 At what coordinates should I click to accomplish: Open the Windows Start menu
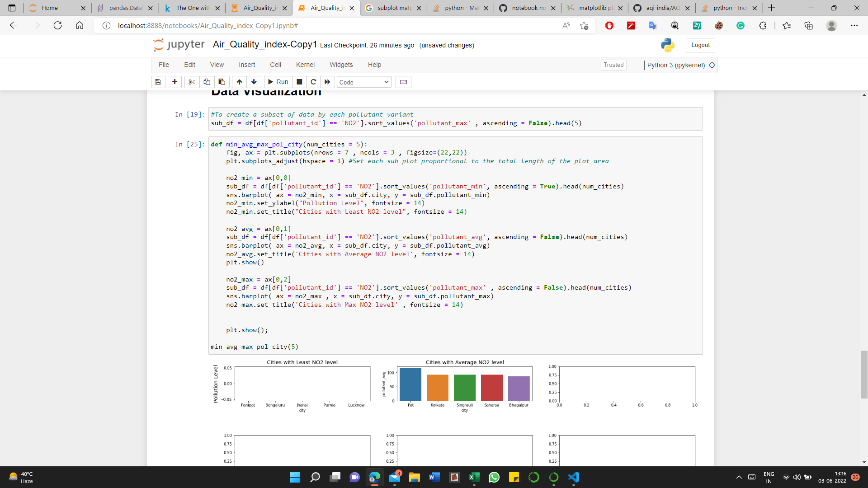coord(295,477)
